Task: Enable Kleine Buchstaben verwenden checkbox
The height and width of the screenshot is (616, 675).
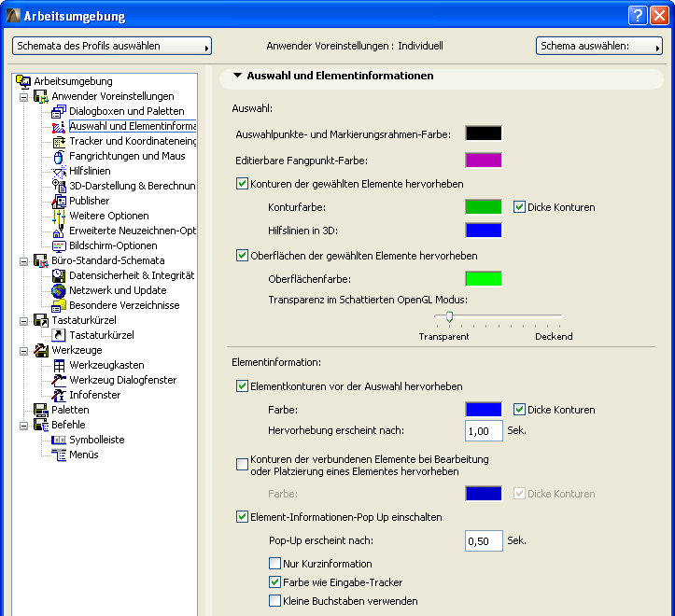Action: click(x=274, y=600)
